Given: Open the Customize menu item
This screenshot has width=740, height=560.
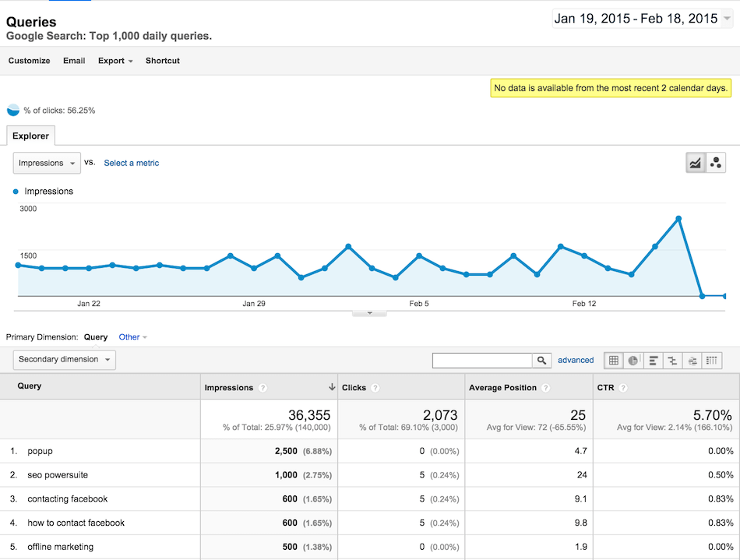Looking at the screenshot, I should coord(29,61).
